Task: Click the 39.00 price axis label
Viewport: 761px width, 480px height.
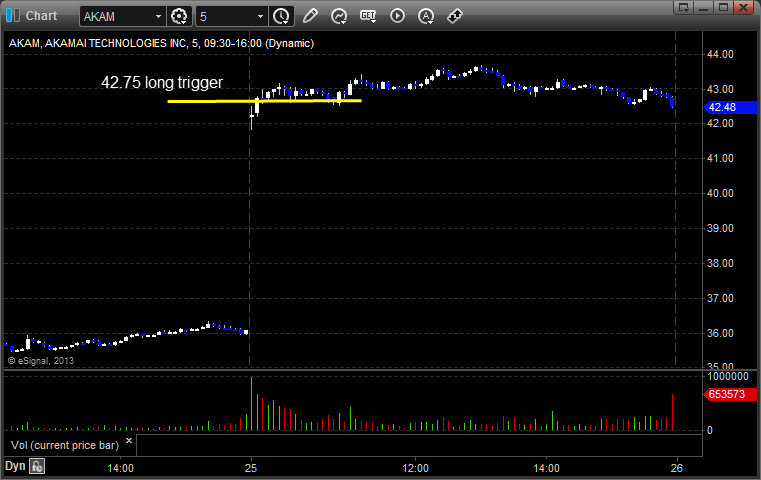Action: coord(720,228)
